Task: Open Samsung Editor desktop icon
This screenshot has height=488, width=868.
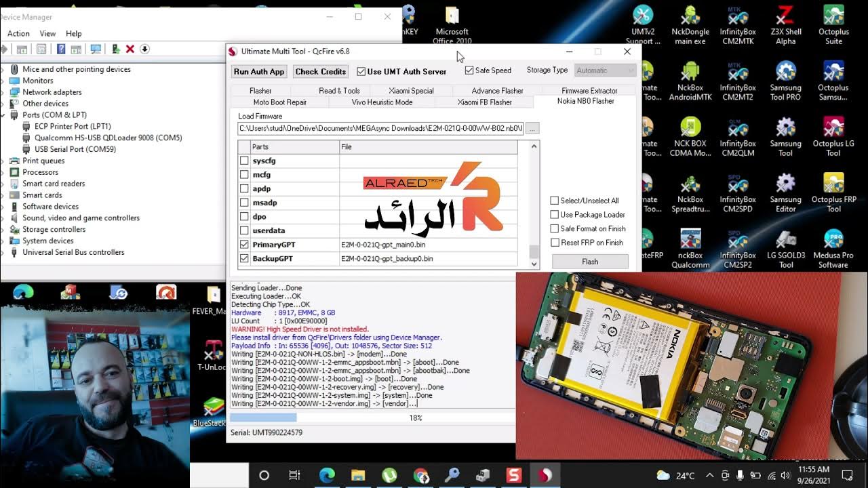Action: point(785,194)
